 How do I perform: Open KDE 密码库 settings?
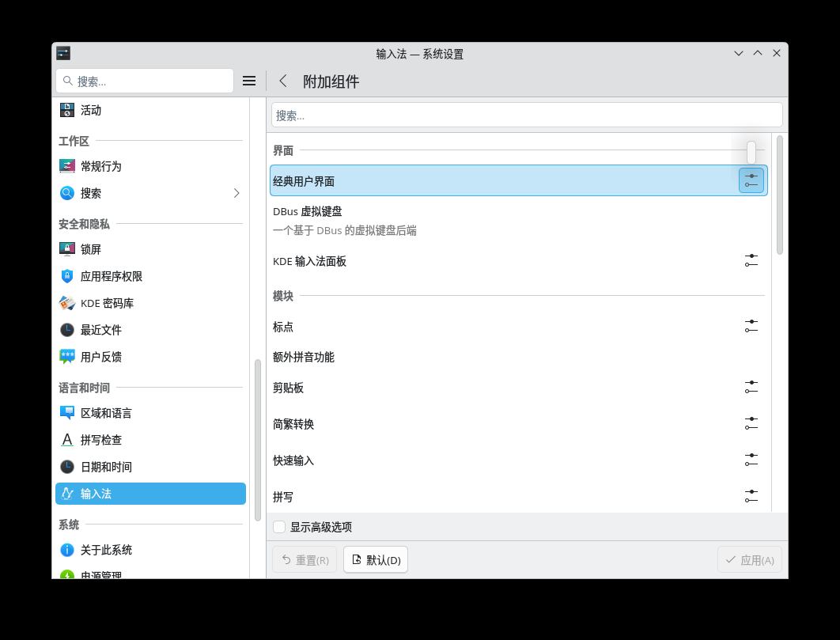tap(107, 303)
